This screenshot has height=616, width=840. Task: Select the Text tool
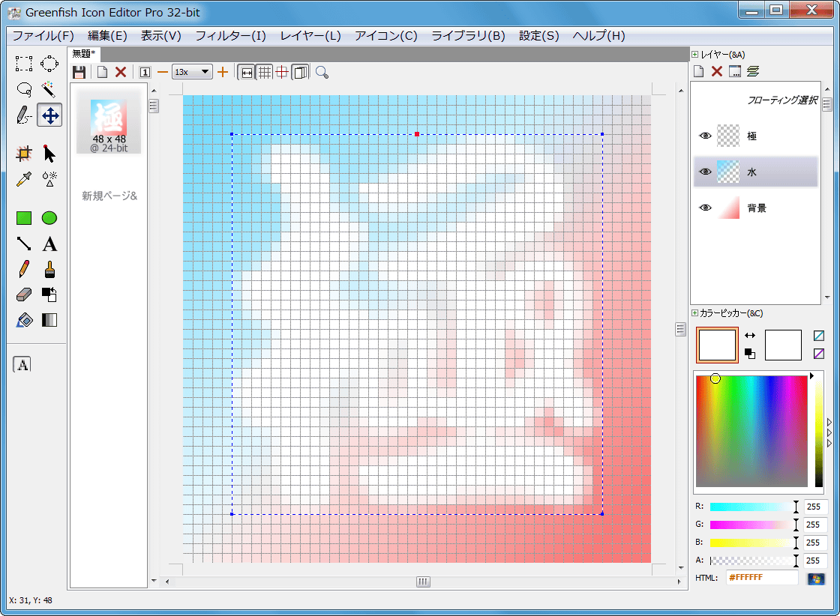tap(49, 244)
